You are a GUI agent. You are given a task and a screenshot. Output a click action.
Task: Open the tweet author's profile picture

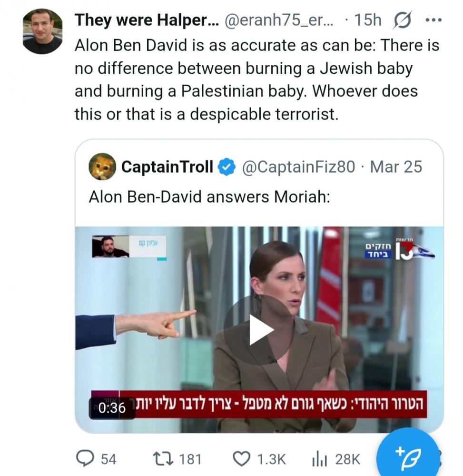pos(42,30)
